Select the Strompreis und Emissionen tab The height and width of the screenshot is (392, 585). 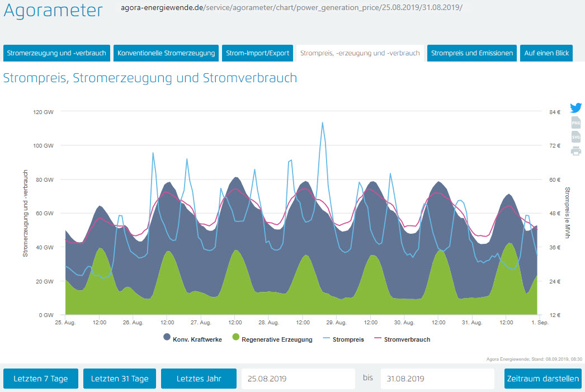[x=472, y=53]
